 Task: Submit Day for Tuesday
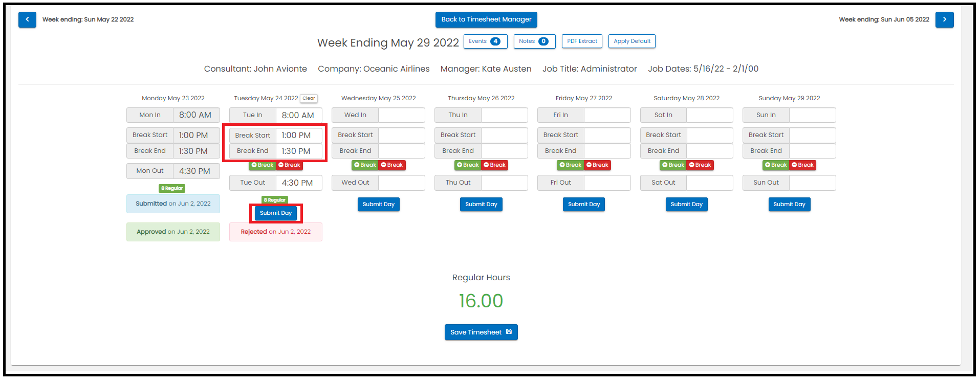coord(276,213)
